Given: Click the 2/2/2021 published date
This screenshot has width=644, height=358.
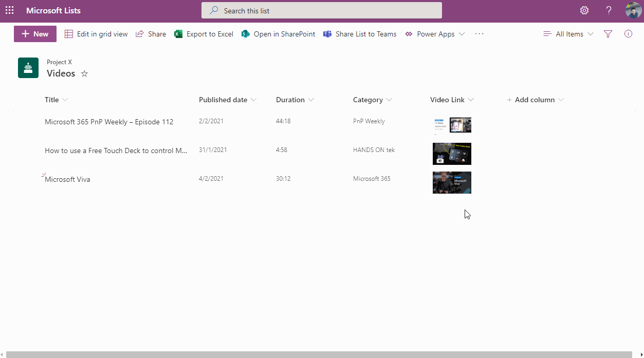Looking at the screenshot, I should 211,121.
